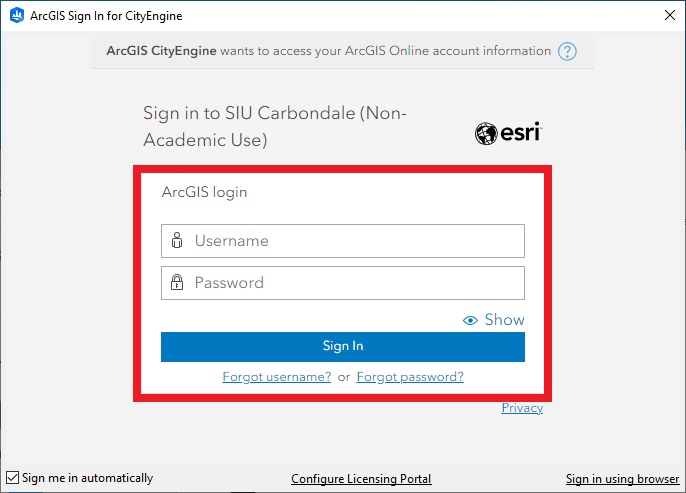Screen dimensions: 686x493
Task: Close the ArcGIS Sign In dialog
Action: (x=668, y=16)
